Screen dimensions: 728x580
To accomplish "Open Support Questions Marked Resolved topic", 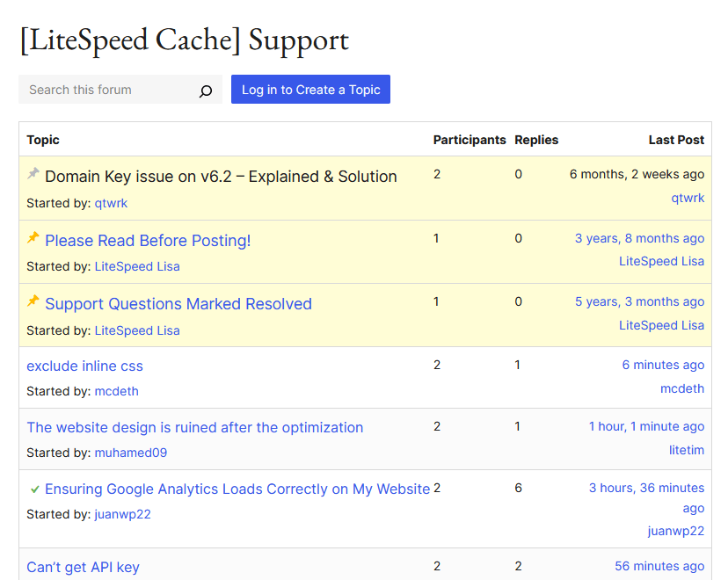I will click(178, 304).
